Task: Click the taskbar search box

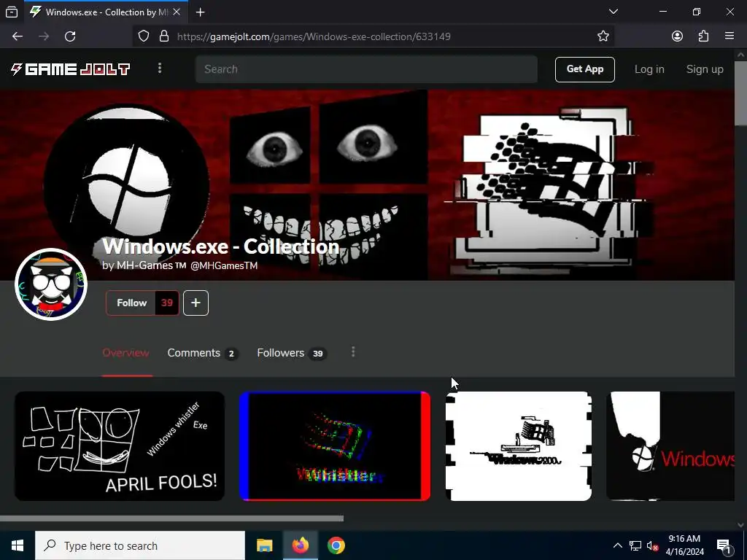Action: [140, 545]
